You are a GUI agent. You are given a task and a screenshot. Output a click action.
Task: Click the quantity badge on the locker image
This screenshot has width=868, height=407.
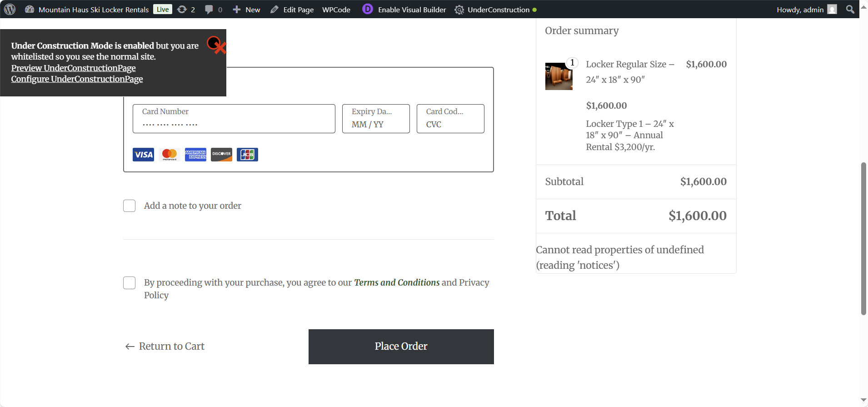coord(572,63)
